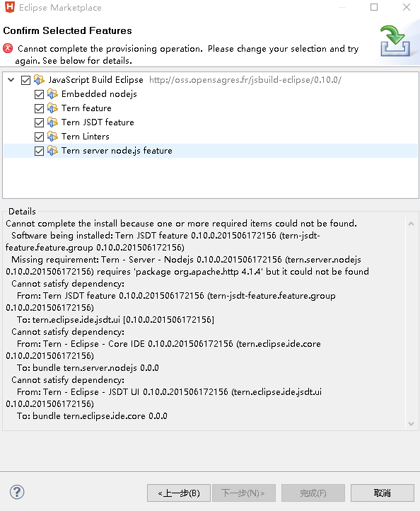420x511 pixels.
Task: Click the Details scrollbar down arrow
Action: coord(411,424)
